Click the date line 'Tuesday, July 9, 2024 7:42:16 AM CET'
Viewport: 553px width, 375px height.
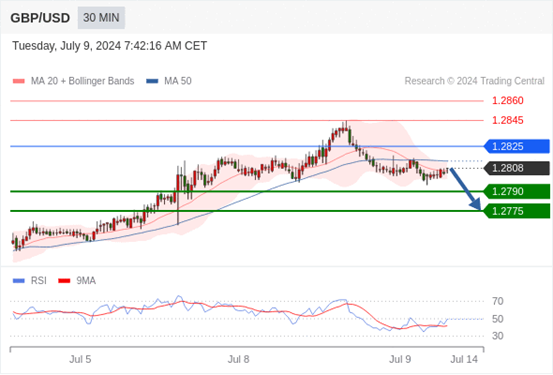coord(110,46)
